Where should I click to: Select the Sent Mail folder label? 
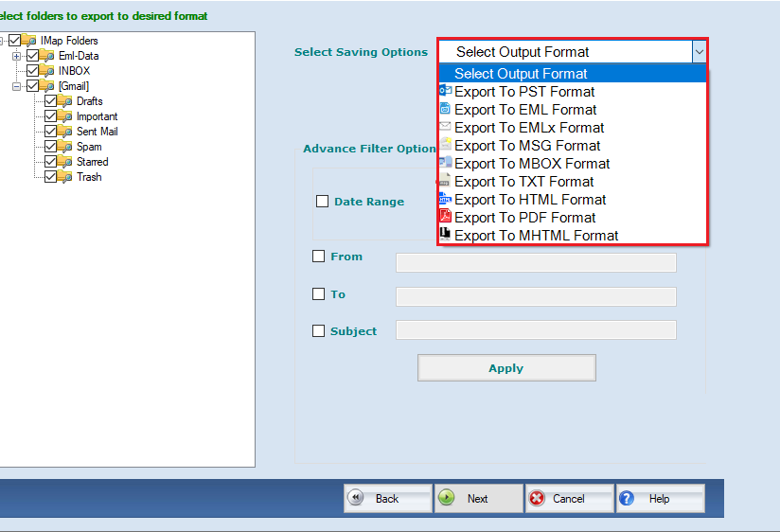[x=97, y=132]
